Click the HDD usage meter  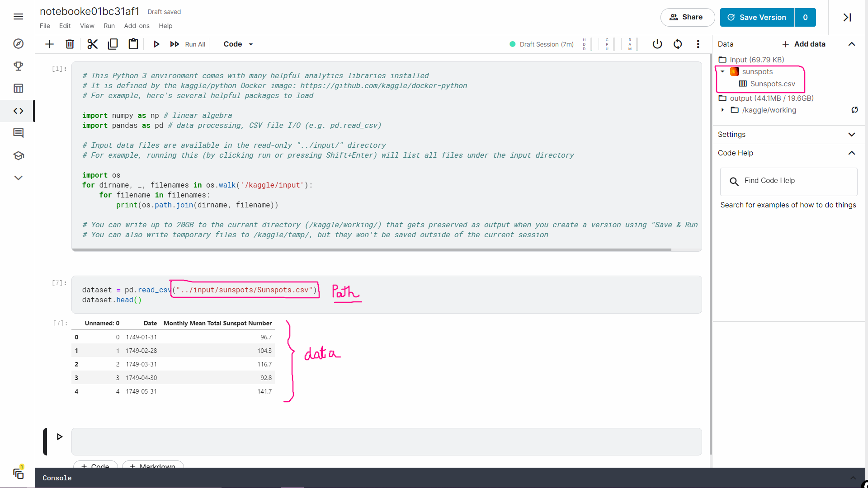pyautogui.click(x=587, y=44)
